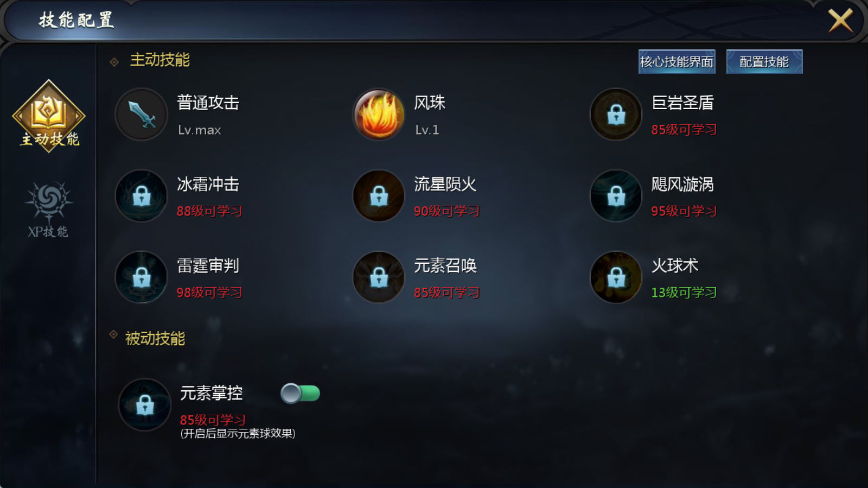
Task: Tap the locked 流星陨火 skill icon
Action: [x=379, y=196]
